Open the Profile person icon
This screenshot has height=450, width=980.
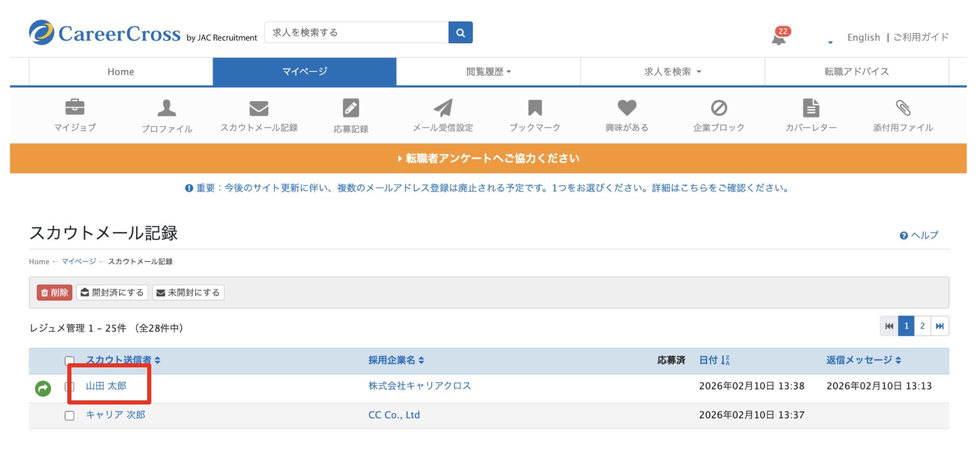point(167,108)
